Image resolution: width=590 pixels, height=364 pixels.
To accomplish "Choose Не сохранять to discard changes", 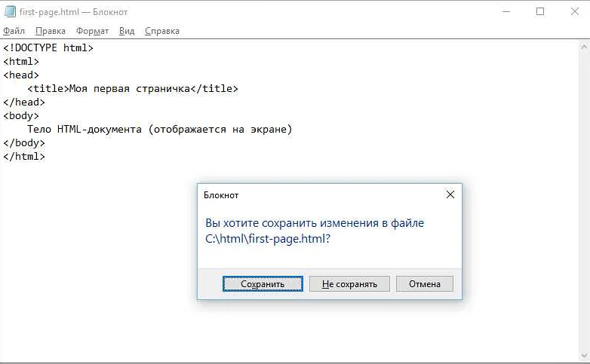I will [349, 284].
